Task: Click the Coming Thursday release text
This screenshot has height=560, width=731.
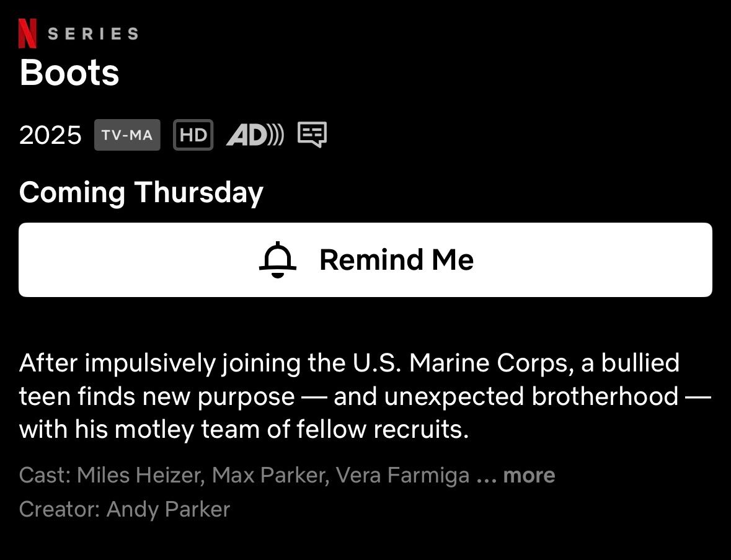Action: coord(141,192)
